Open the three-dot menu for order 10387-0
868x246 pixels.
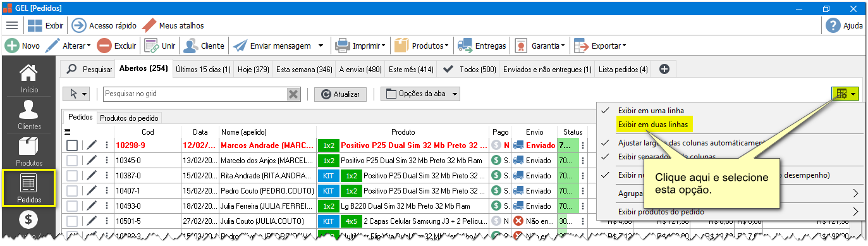coord(106,175)
